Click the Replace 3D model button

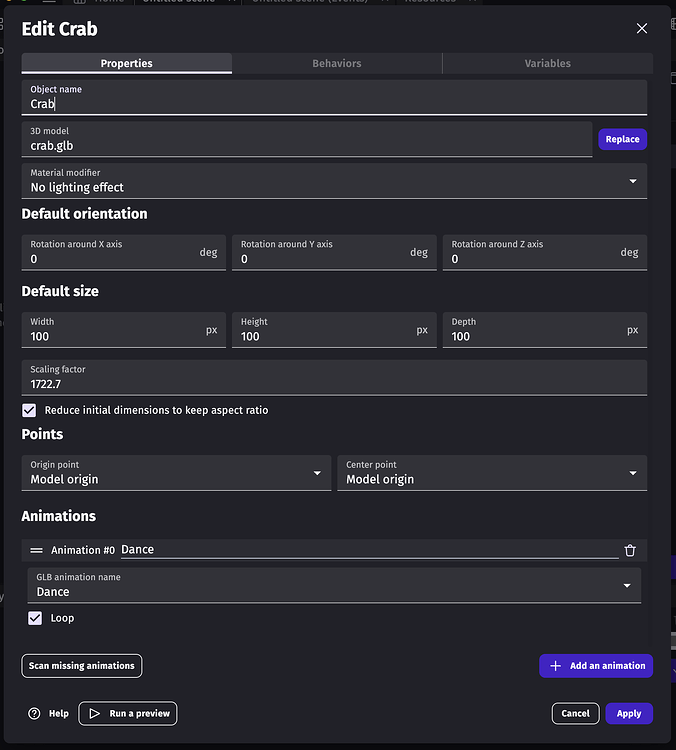622,139
